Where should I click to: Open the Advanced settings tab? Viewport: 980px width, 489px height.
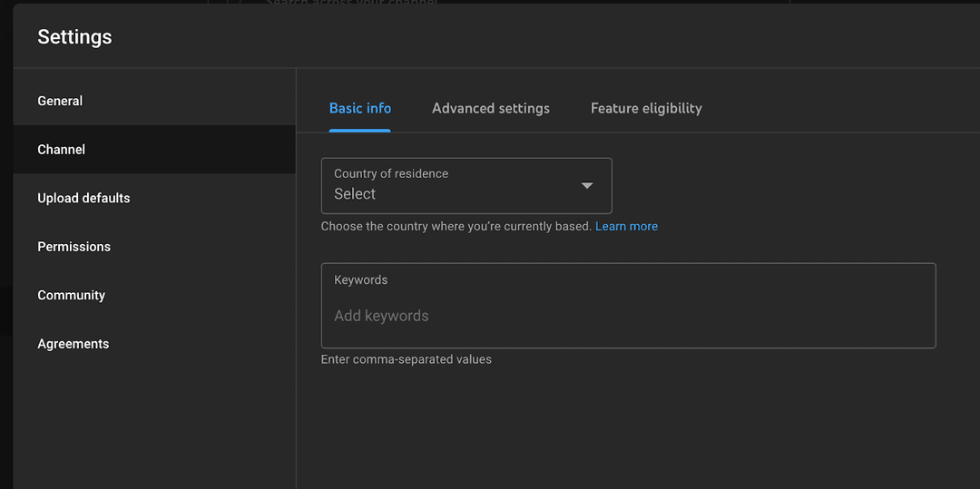(490, 108)
